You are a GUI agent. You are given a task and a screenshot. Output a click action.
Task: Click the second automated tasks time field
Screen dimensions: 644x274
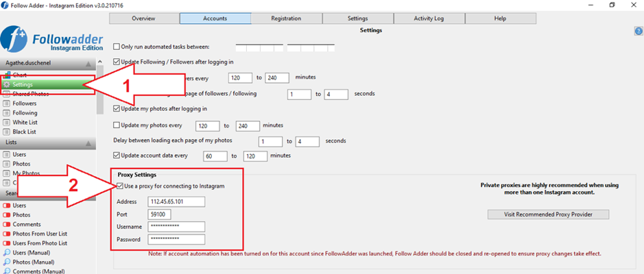311,47
